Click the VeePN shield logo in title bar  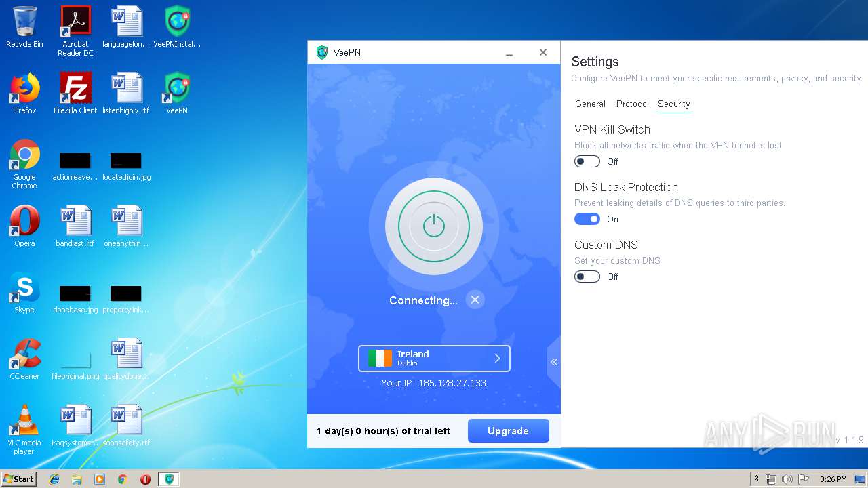coord(322,52)
